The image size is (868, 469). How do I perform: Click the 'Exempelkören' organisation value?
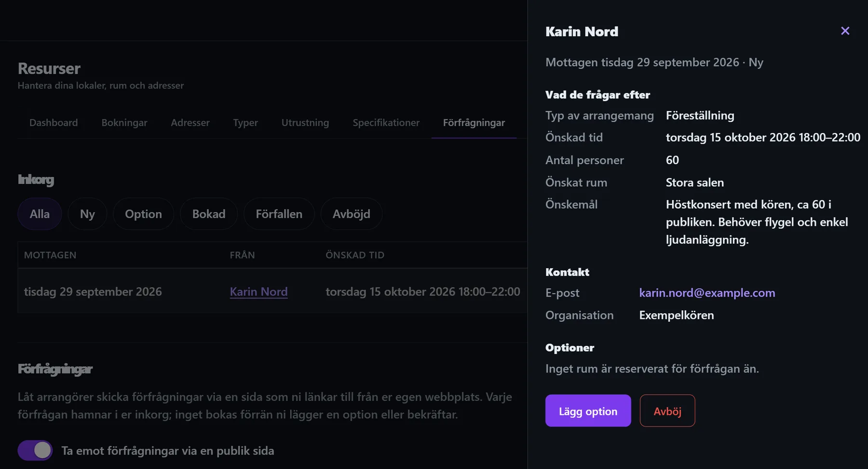677,315
